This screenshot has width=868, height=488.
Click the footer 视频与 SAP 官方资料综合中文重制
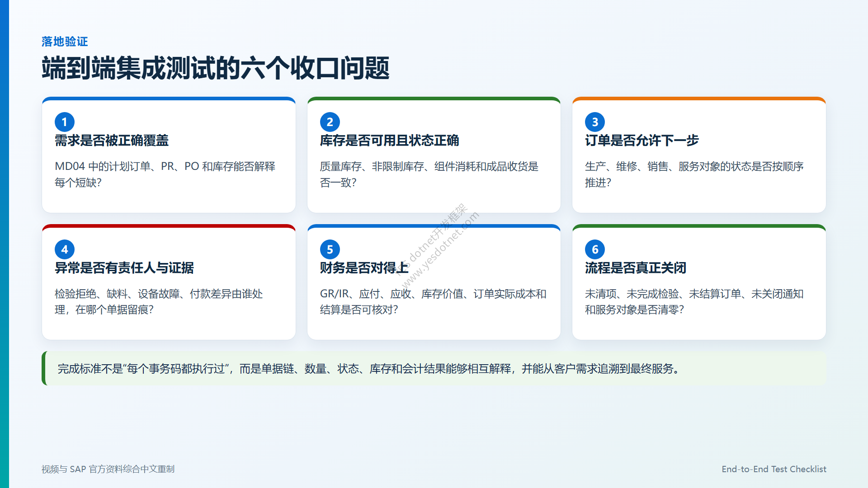(108, 469)
